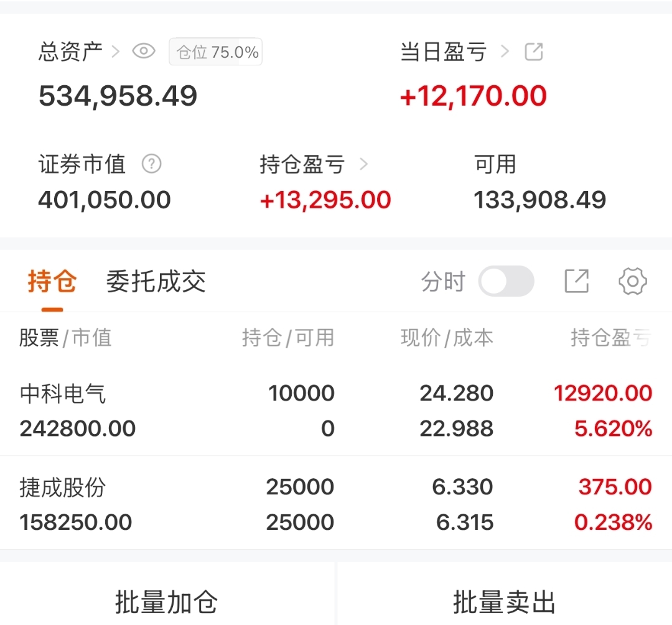Sort by 持仓盈亏 column header
The height and width of the screenshot is (625, 672).
[x=610, y=338]
